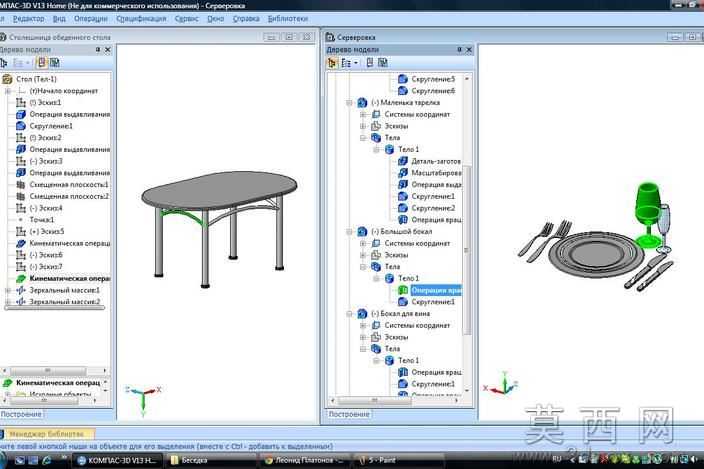This screenshot has height=469, width=704.
Task: Select first Операция выдавливания icon in left tree
Action: coord(21,114)
